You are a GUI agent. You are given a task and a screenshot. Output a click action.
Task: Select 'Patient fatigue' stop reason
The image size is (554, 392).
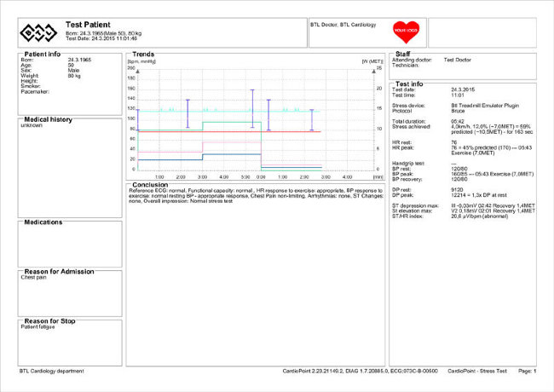[x=38, y=327]
